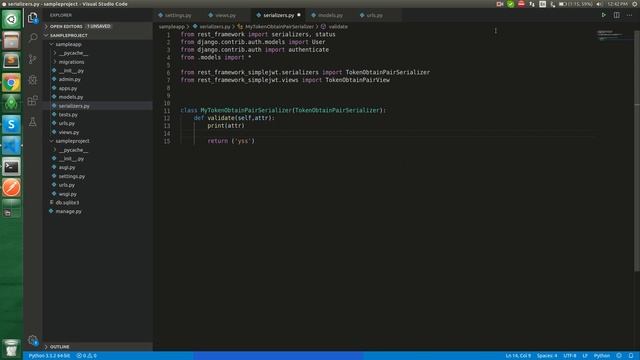Switch to the models.py tab
This screenshot has width=640, height=360.
(330, 15)
